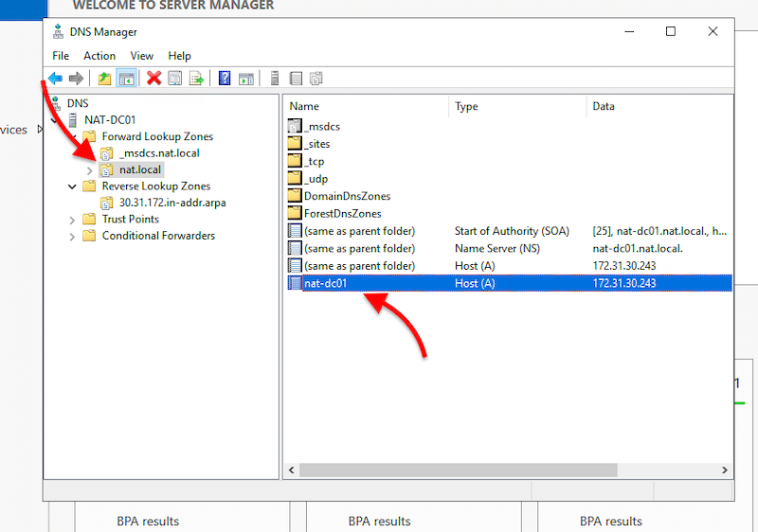Maximize the DNS Manager window
The width and height of the screenshot is (758, 532).
671,31
